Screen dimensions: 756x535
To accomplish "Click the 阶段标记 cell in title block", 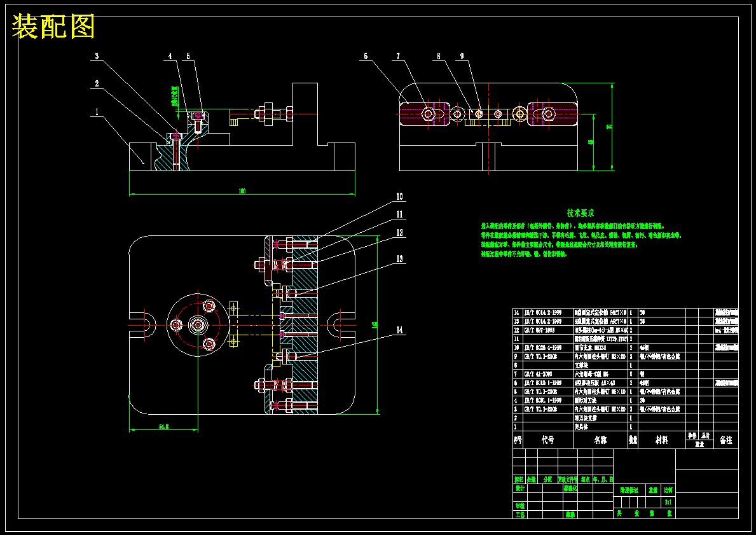I will (x=629, y=490).
